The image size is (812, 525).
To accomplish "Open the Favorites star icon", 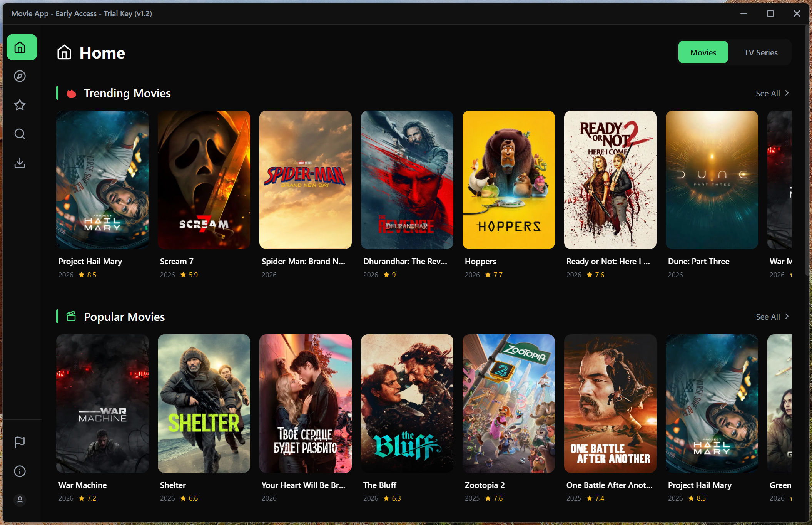I will (20, 105).
